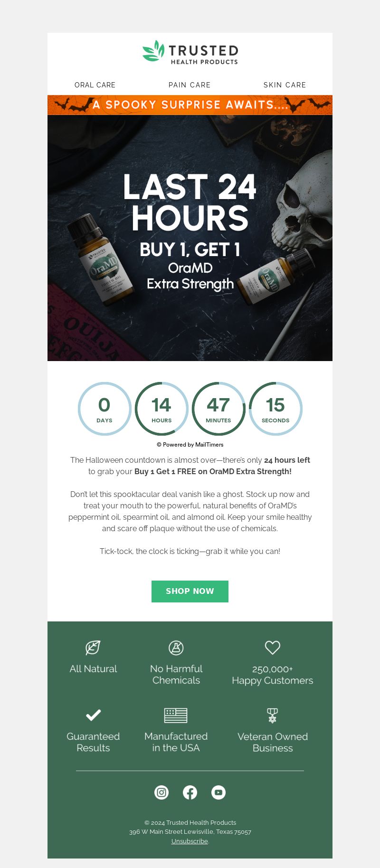The width and height of the screenshot is (380, 868).
Task: Open the YouTube social icon
Action: [218, 792]
